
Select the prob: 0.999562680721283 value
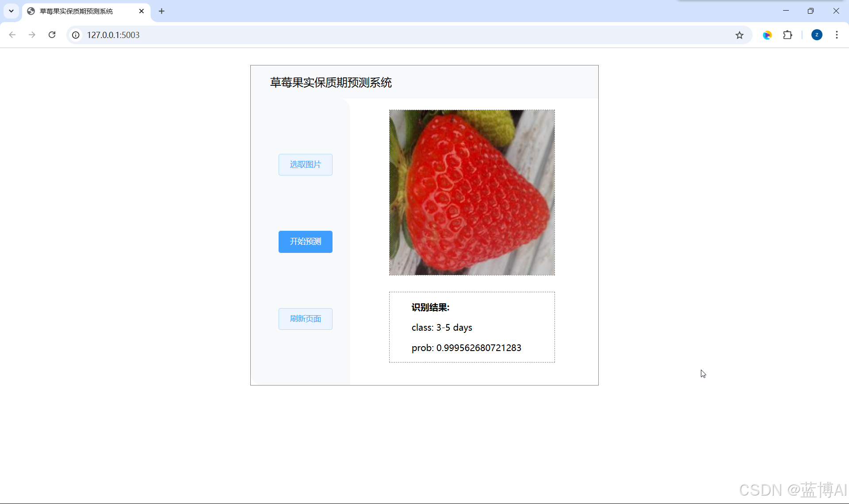point(467,348)
